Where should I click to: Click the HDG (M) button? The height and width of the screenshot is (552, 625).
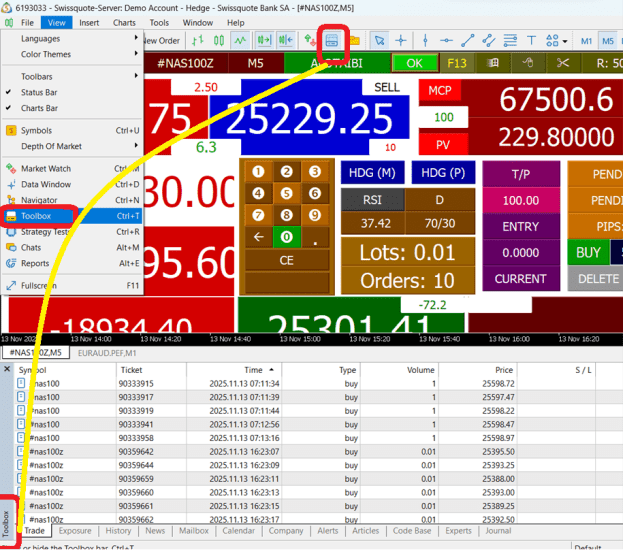(372, 173)
